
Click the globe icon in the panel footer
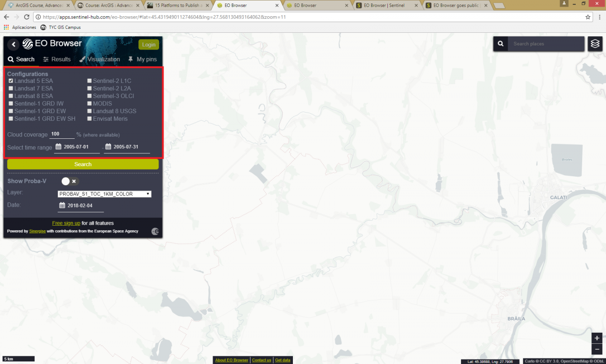(155, 231)
